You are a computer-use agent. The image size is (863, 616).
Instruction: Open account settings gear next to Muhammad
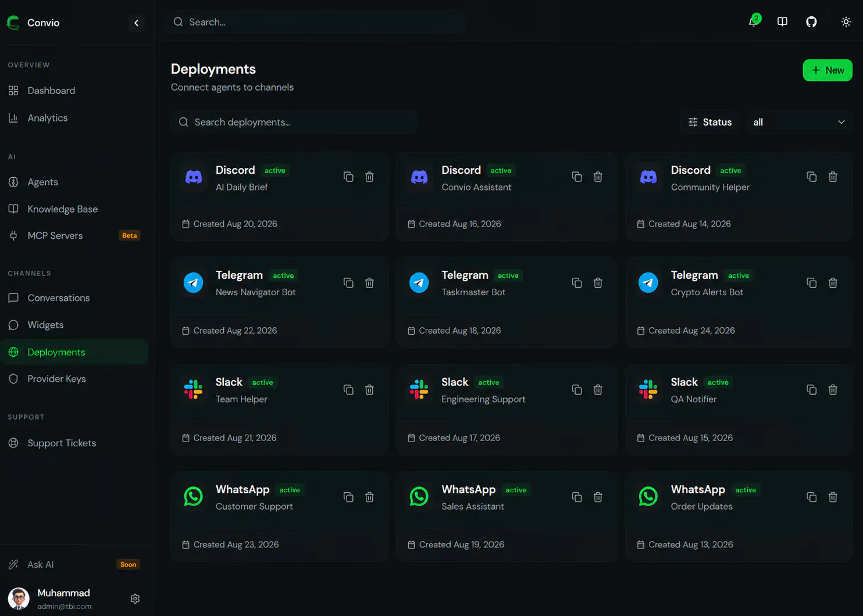pyautogui.click(x=135, y=599)
